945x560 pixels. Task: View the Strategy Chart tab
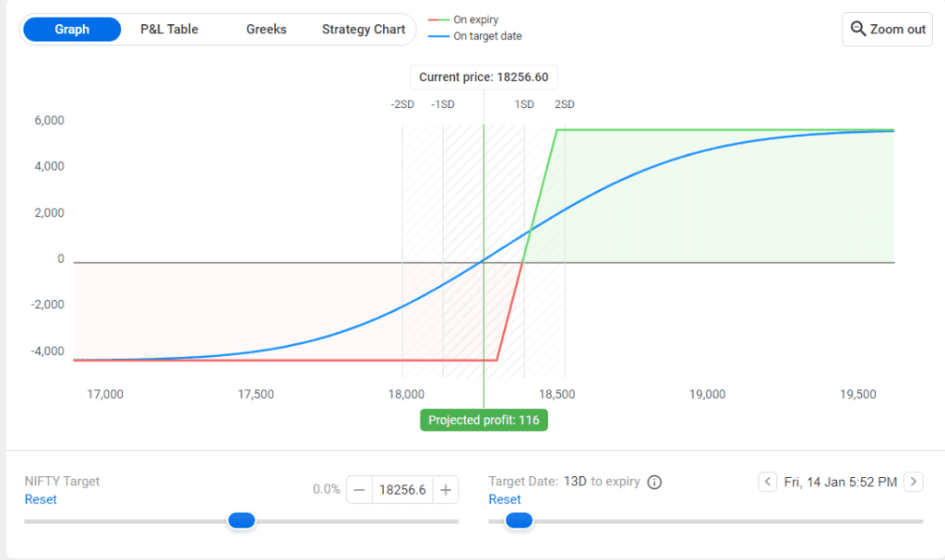(x=363, y=30)
